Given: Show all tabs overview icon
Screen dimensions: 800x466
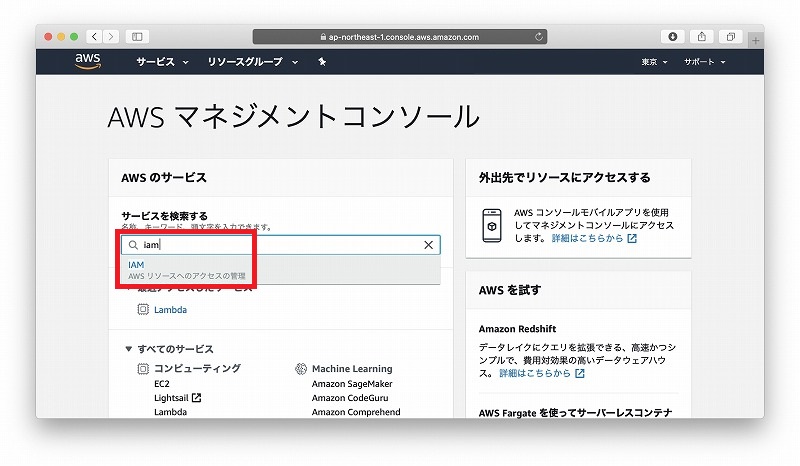Looking at the screenshot, I should [731, 36].
